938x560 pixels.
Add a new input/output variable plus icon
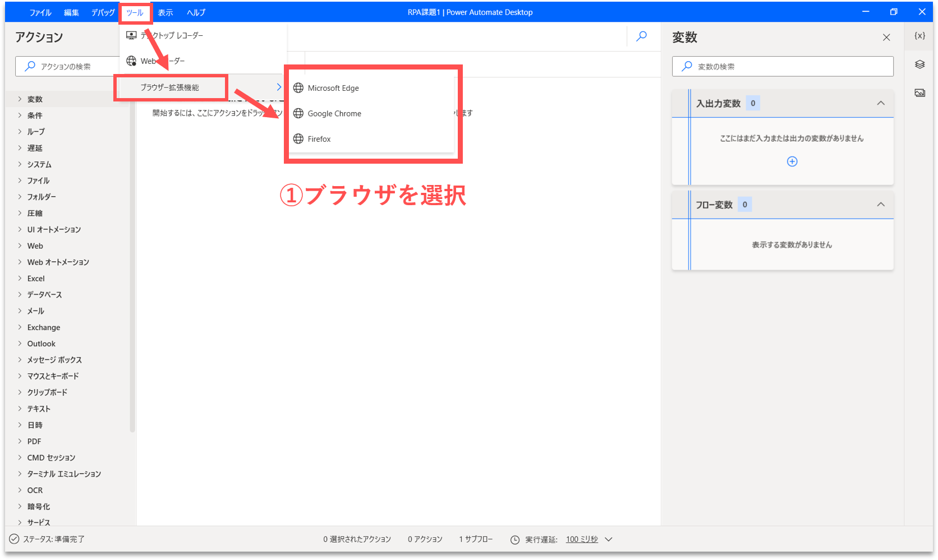[792, 161]
